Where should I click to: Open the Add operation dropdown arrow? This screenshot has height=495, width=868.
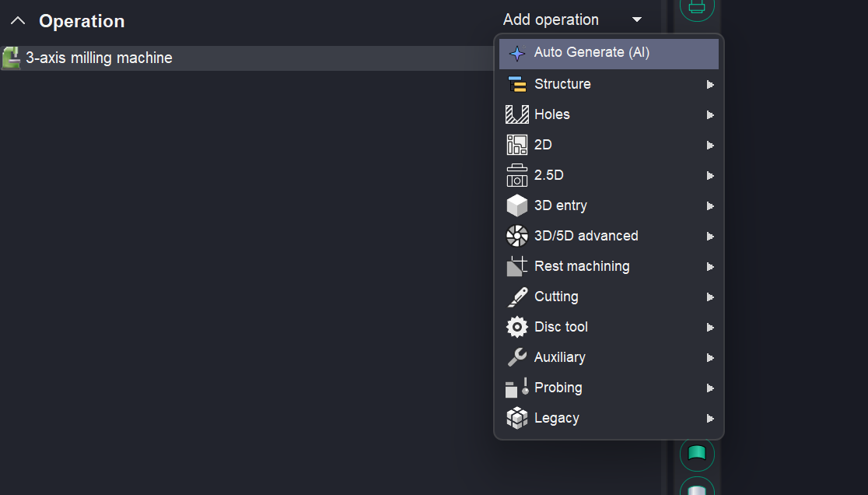point(637,20)
